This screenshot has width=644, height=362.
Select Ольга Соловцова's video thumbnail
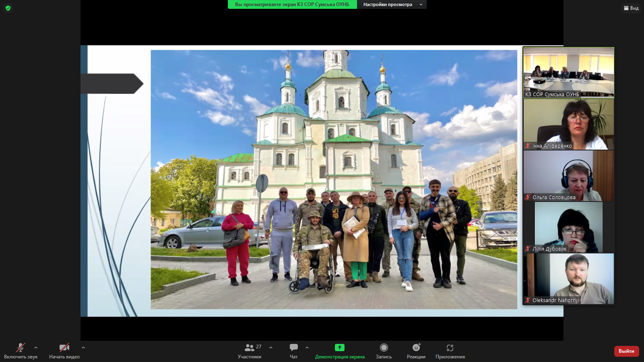568,175
